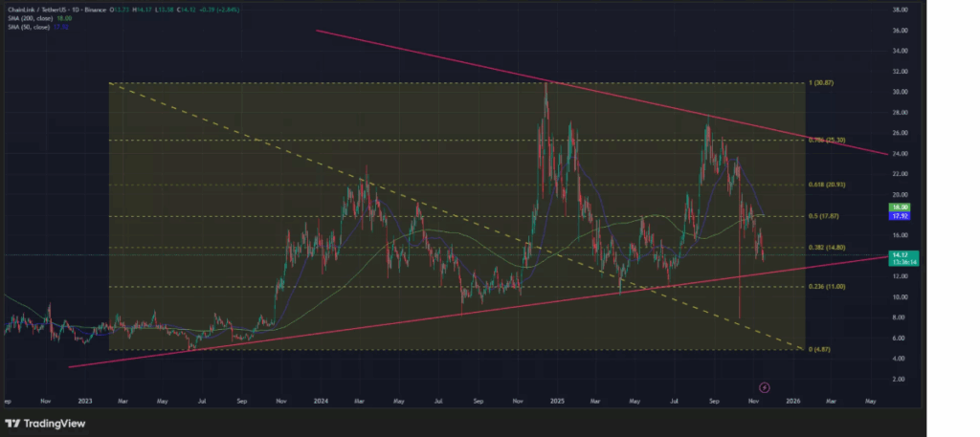
Task: Click the pink event marker icon near the time axis
Action: click(764, 387)
